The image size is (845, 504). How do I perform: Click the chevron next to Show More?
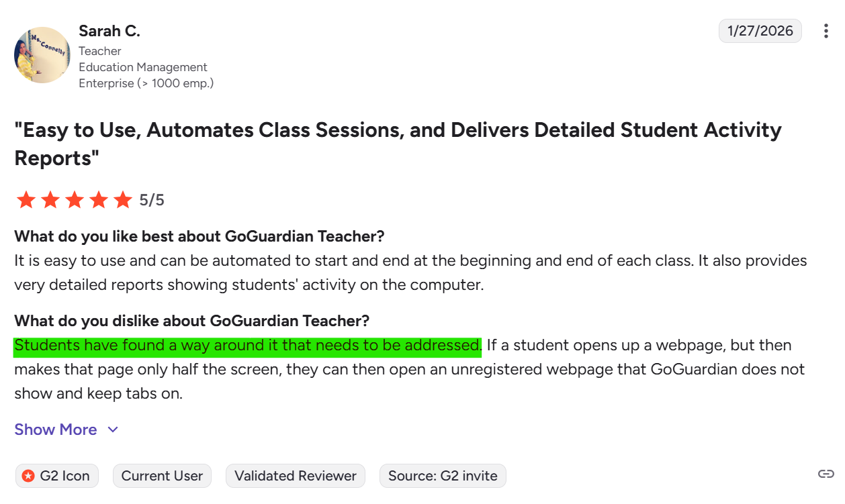[x=113, y=430]
